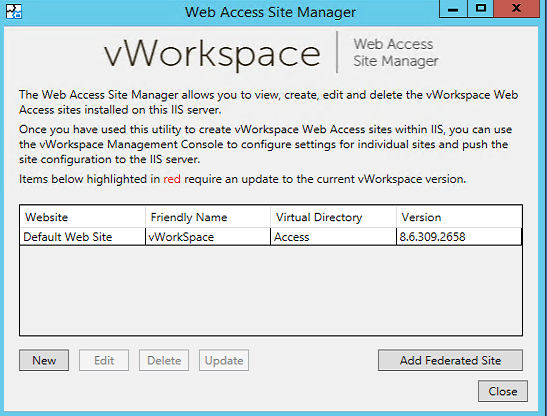Select the Website column header
Image resolution: width=547 pixels, height=416 pixels.
click(x=83, y=217)
